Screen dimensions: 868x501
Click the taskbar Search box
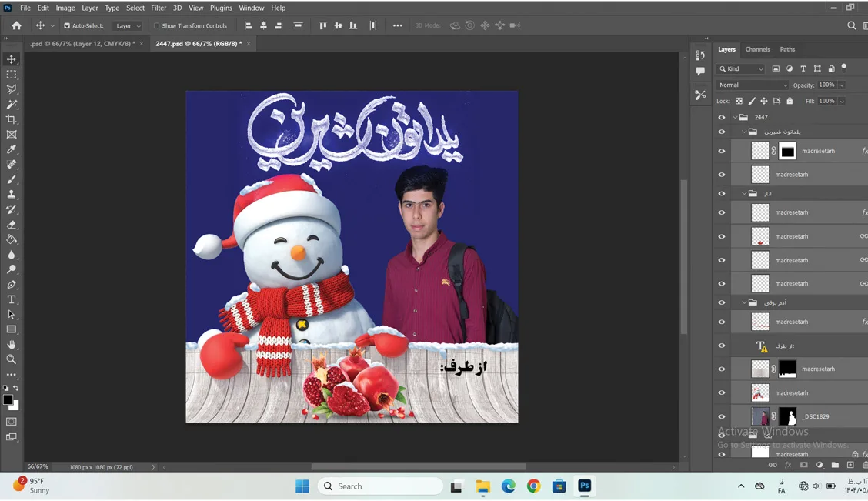tap(380, 486)
